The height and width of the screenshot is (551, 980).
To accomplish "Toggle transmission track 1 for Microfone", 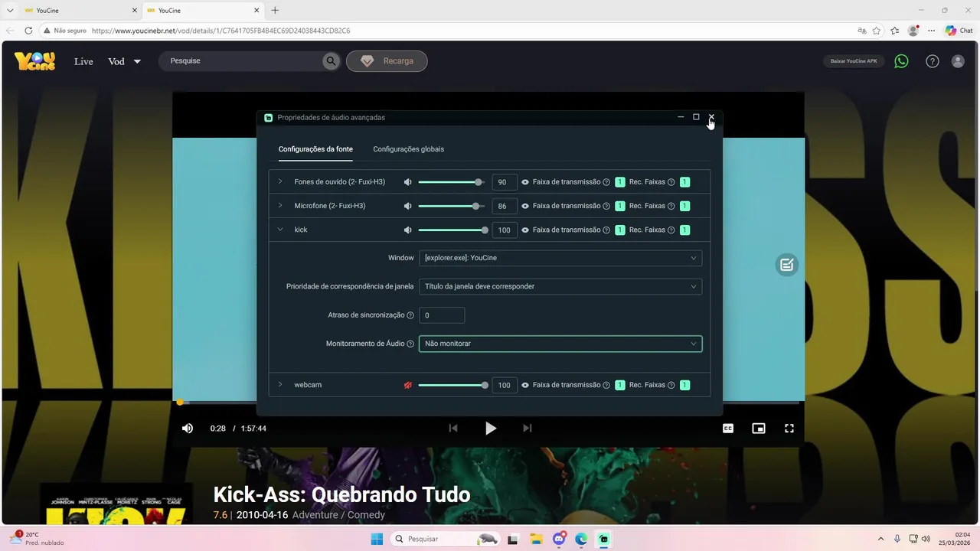I will (x=620, y=206).
